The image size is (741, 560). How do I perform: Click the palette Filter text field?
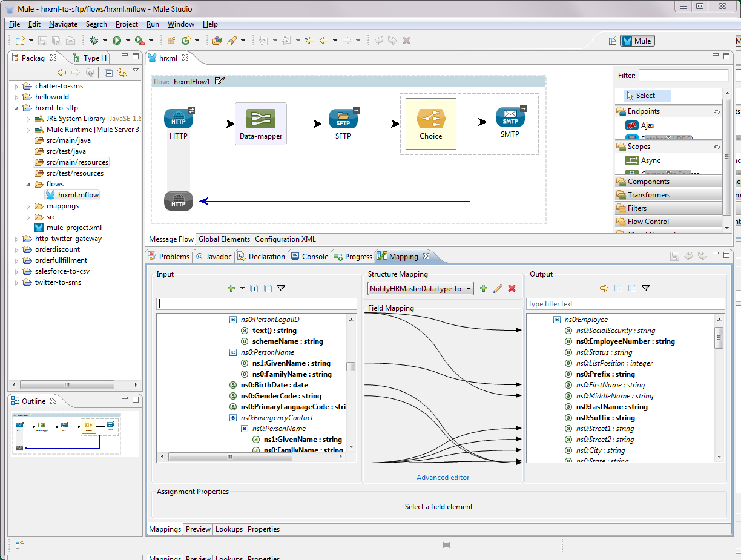[683, 76]
